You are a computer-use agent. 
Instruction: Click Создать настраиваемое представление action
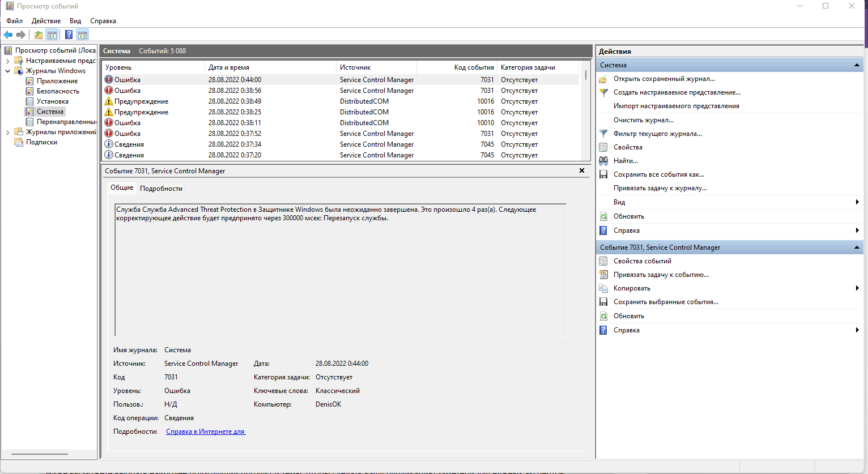pos(677,92)
